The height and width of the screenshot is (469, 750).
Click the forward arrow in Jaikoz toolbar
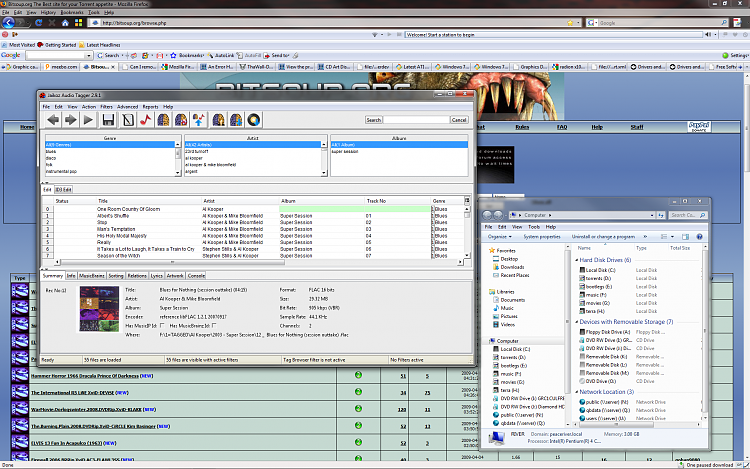(x=71, y=120)
